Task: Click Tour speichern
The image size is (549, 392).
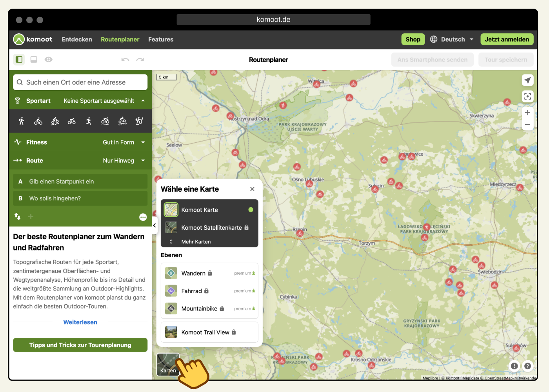Action: tap(506, 60)
